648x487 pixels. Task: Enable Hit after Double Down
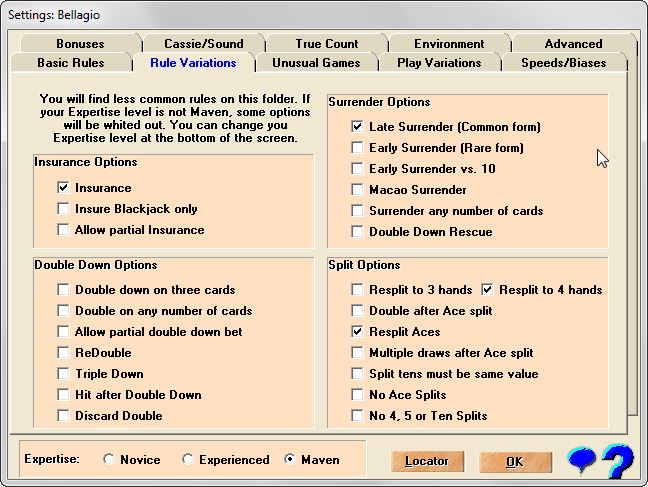click(63, 394)
